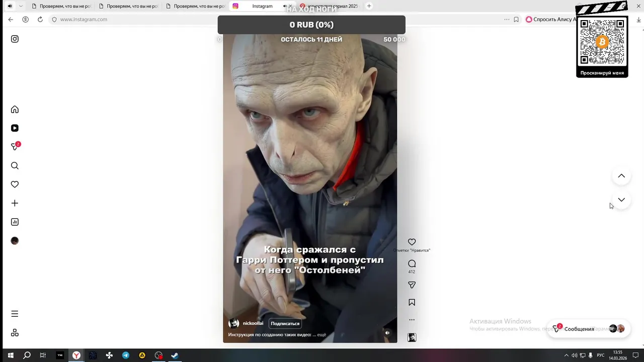The image size is (644, 362).
Task: Click donation goal 0 RUB (0%) bar
Action: click(x=311, y=25)
